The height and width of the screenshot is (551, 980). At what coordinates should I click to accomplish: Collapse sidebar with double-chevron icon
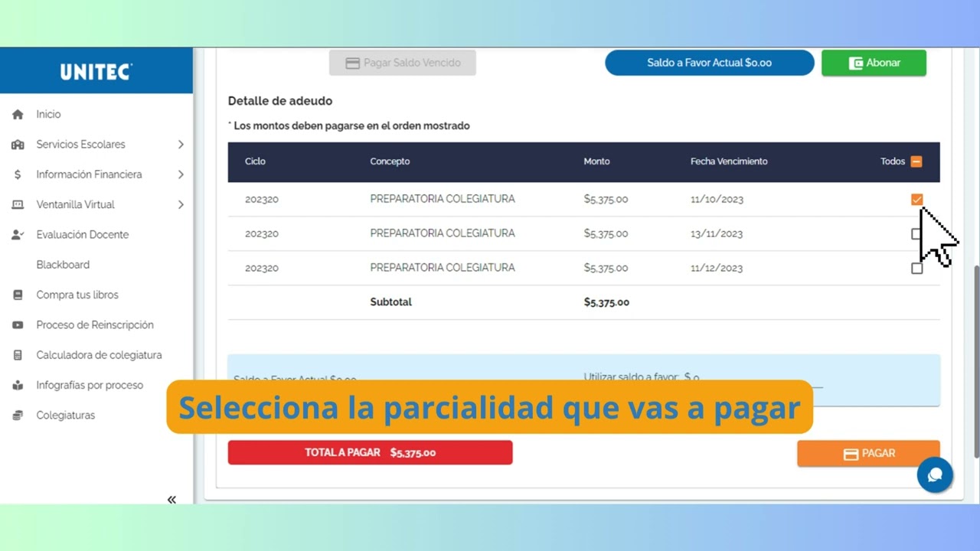[171, 500]
